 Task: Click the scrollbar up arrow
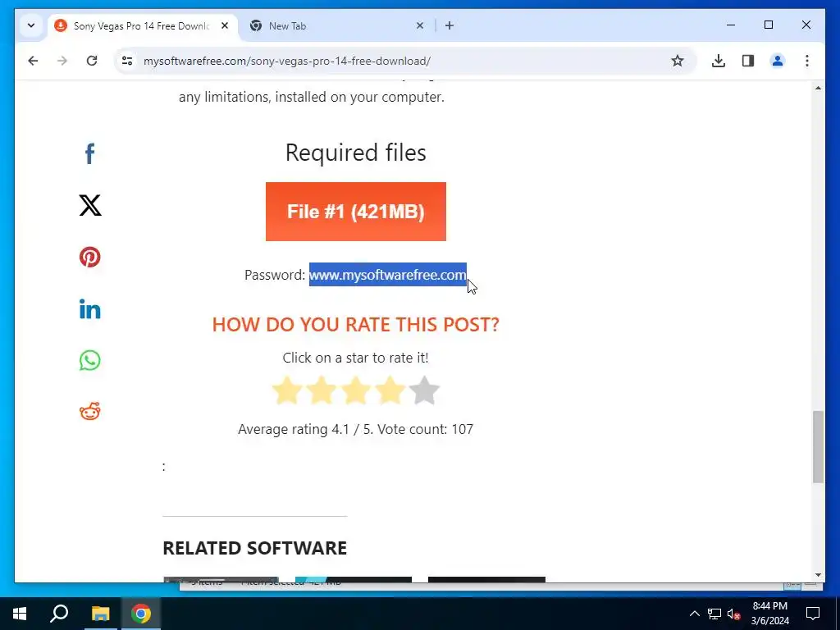coord(818,88)
